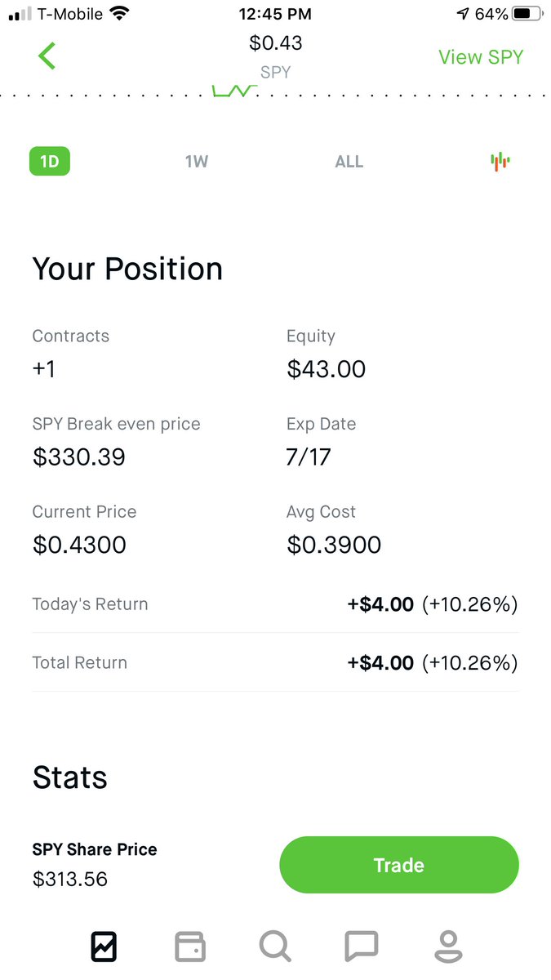Open the investing chart tab icon
551x980 pixels.
click(104, 947)
